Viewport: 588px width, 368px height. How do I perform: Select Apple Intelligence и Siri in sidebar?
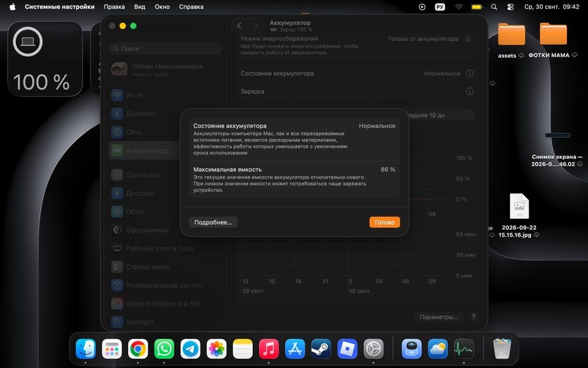click(165, 303)
